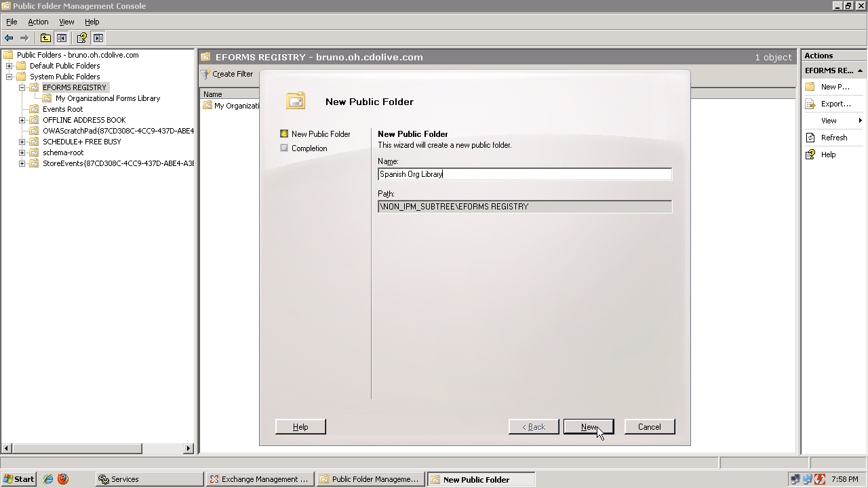Image resolution: width=868 pixels, height=488 pixels.
Task: Open the File menu
Action: [12, 22]
